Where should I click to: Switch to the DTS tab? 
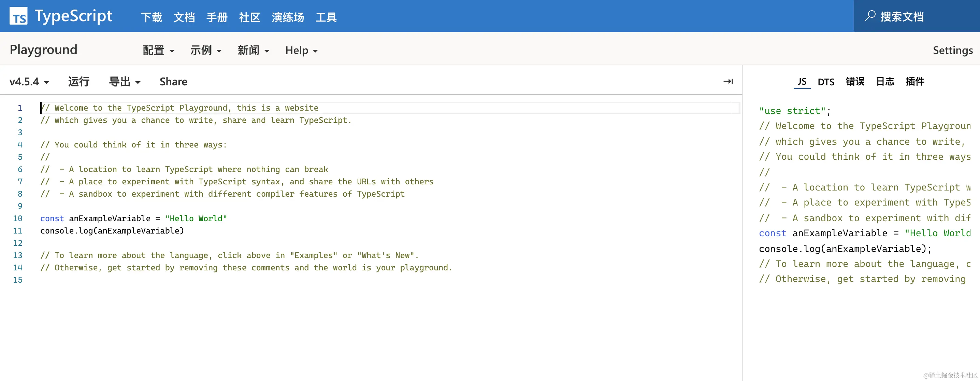point(825,82)
